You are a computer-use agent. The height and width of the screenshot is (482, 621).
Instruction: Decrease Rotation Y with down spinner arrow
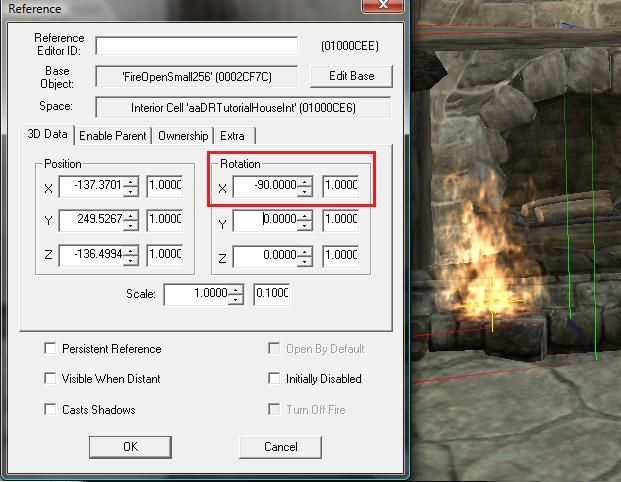click(304, 226)
